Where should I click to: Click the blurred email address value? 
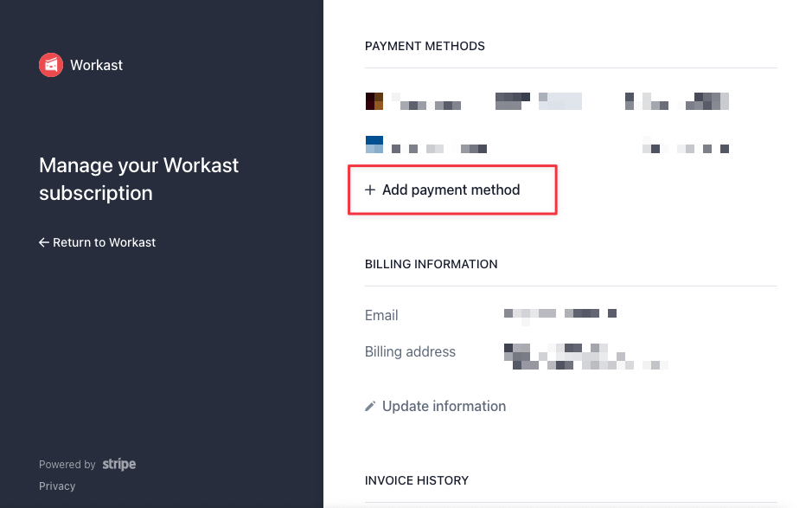559,314
